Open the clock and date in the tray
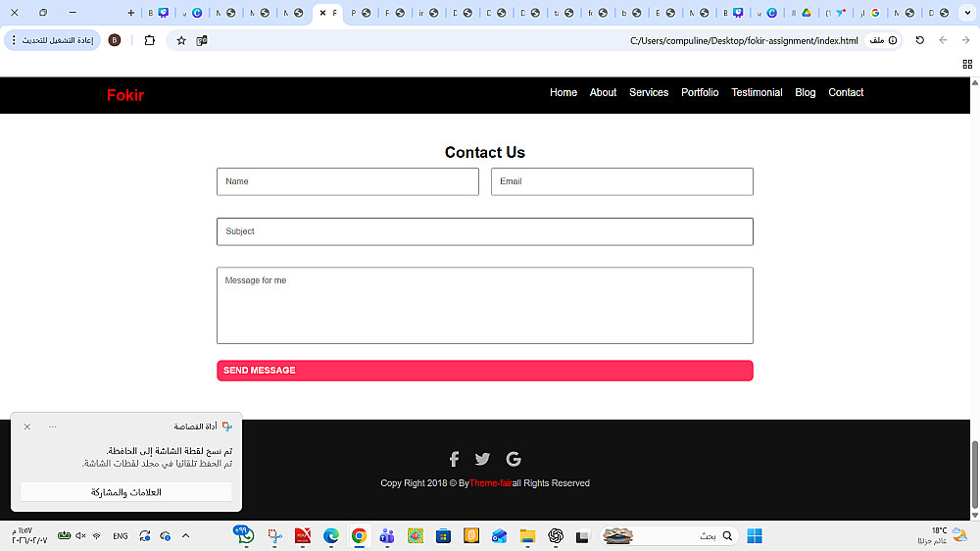Image resolution: width=980 pixels, height=551 pixels. [29, 536]
